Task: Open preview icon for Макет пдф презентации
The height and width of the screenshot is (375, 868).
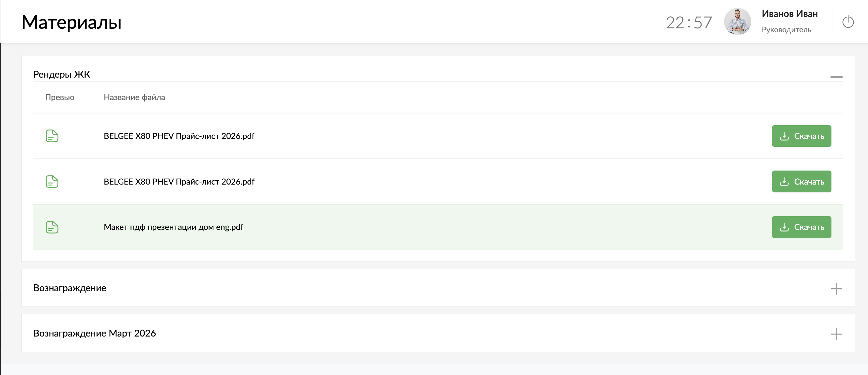Action: coord(52,227)
